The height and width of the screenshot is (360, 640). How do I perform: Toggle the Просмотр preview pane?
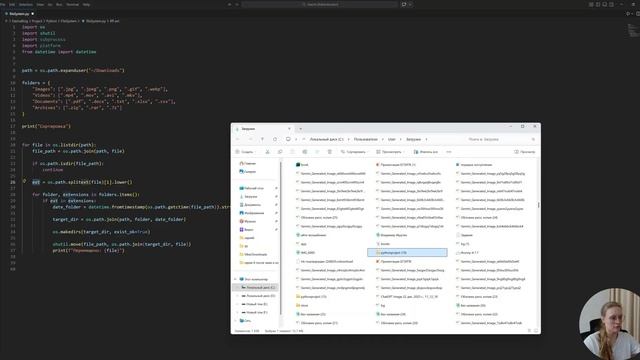524,152
